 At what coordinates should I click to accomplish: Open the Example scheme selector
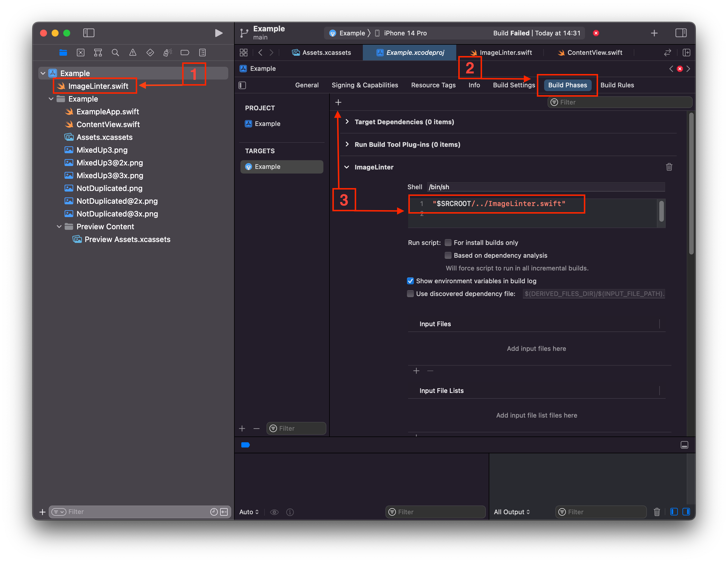point(347,33)
